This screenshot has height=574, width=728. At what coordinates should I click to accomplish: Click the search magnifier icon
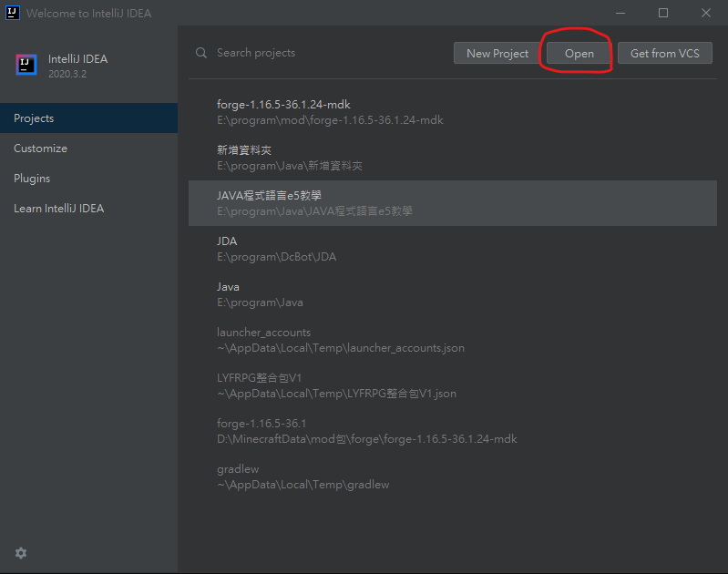(x=201, y=53)
